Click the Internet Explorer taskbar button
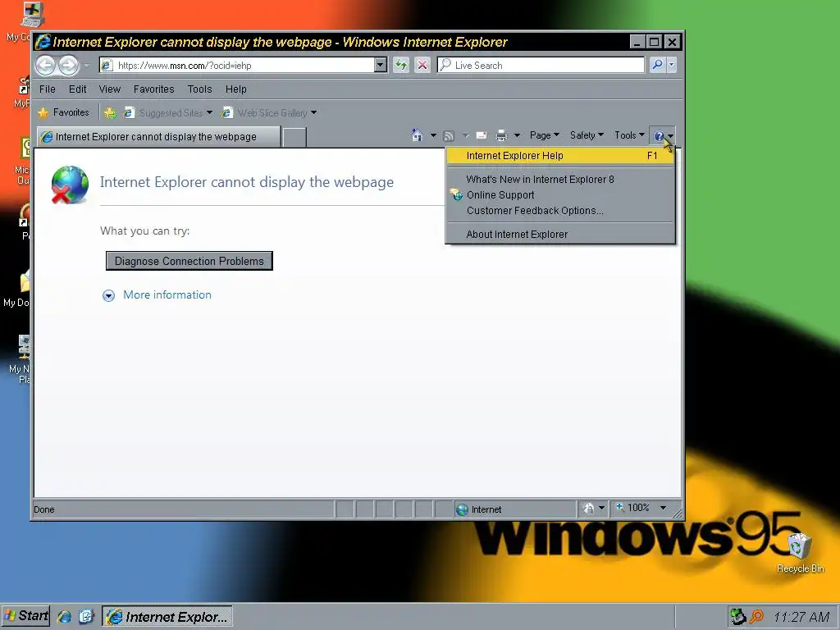Viewport: 840px width, 630px height. coord(167,617)
